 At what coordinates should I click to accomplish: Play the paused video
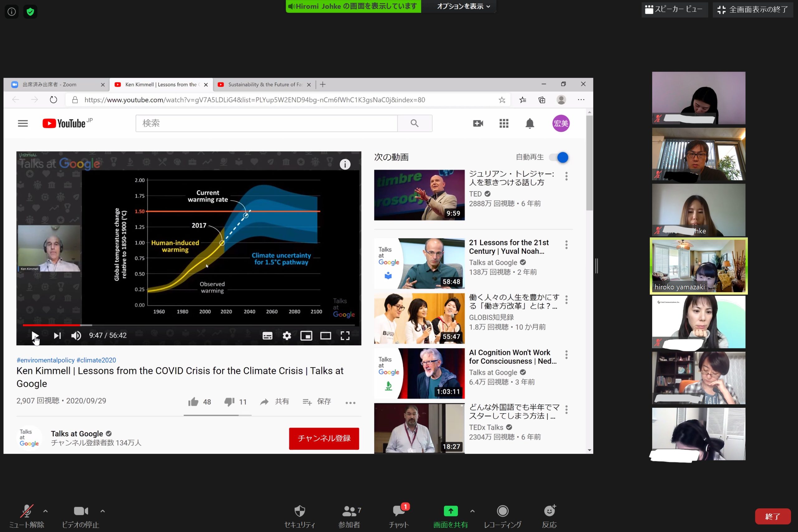coord(35,336)
